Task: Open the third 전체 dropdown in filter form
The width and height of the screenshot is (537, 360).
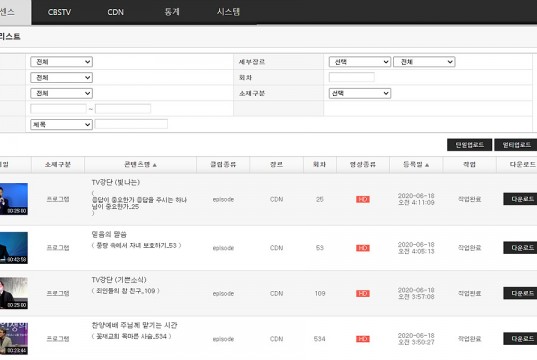Action: (x=62, y=93)
